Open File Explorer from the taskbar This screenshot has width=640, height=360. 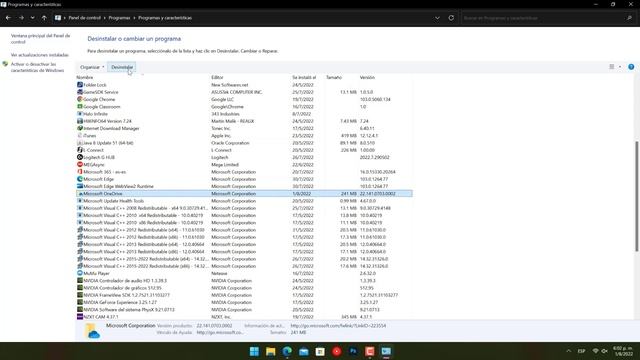(271, 351)
